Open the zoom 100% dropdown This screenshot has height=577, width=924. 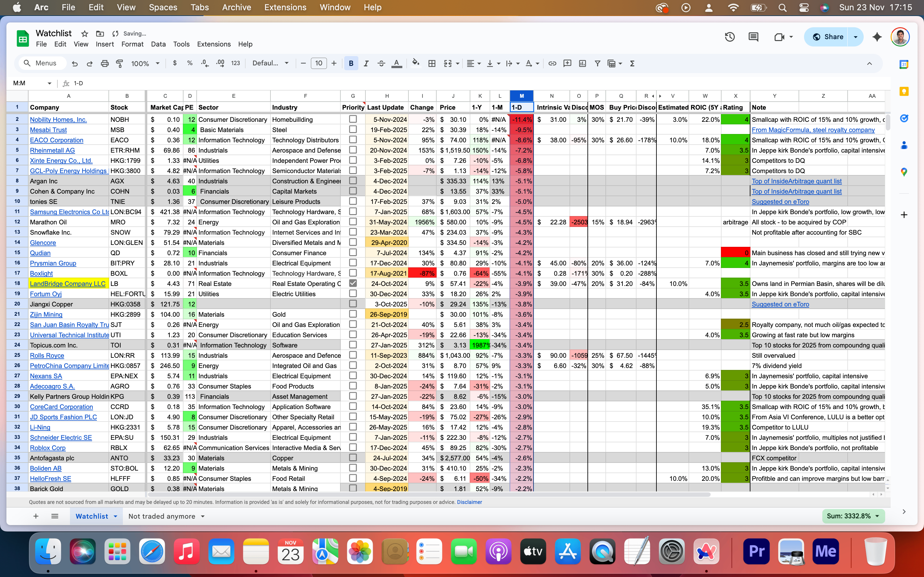(x=145, y=63)
